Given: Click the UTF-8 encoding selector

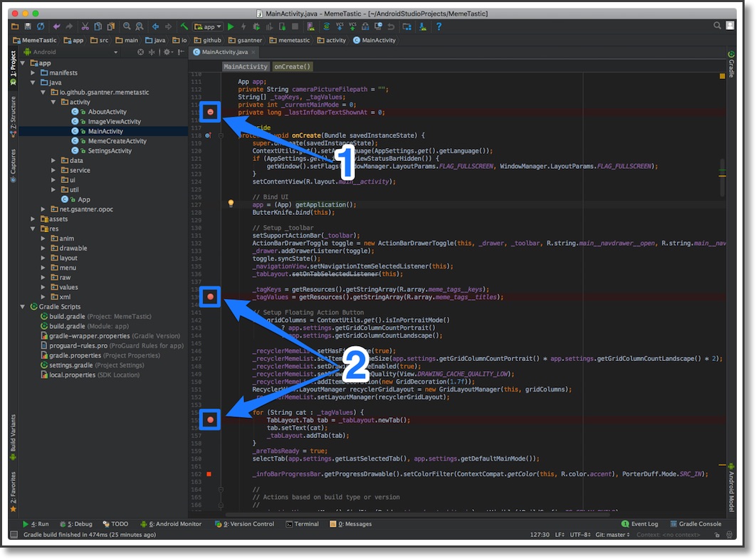Looking at the screenshot, I should pos(580,534).
